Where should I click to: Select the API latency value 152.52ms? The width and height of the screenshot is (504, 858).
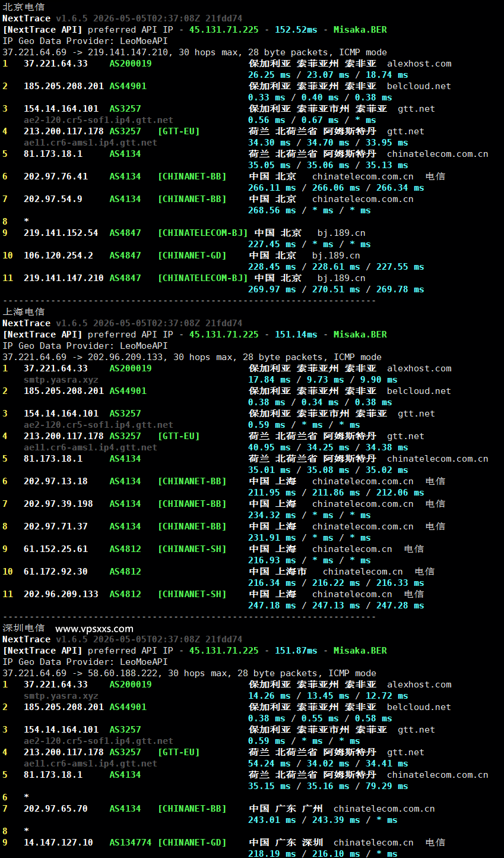(296, 30)
